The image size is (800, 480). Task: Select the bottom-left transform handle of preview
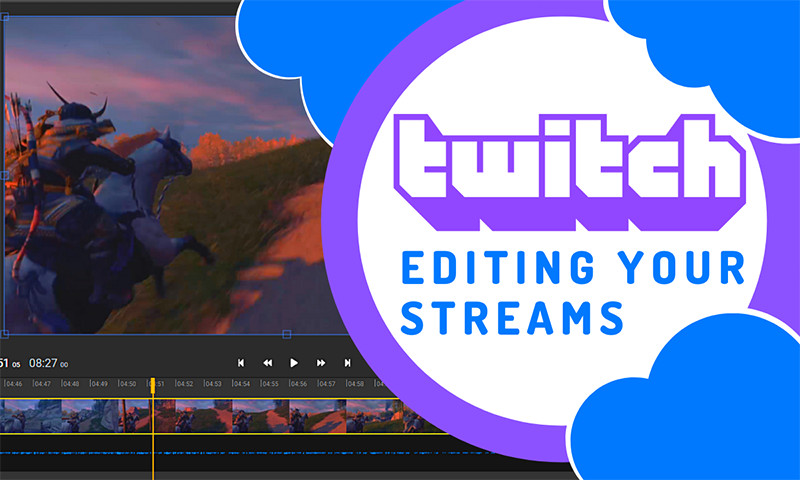(x=4, y=334)
